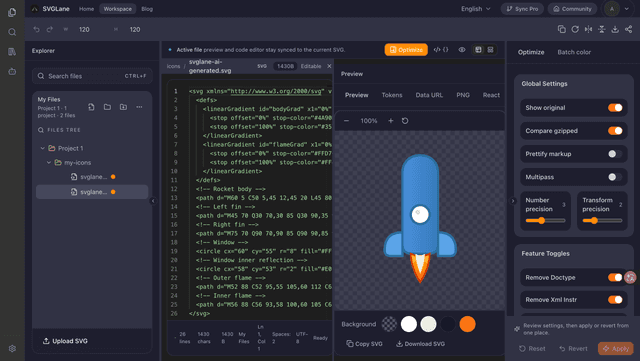The width and height of the screenshot is (640, 361).
Task: Click the code view icon beside Optimize
Action: tap(437, 49)
